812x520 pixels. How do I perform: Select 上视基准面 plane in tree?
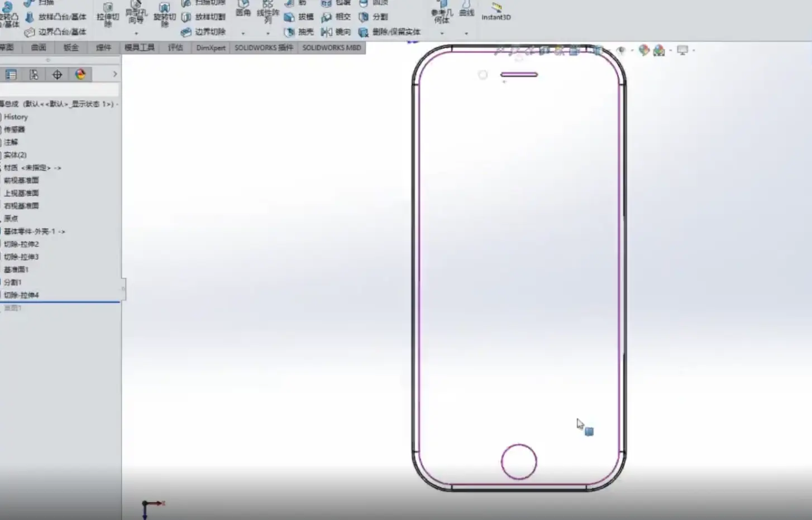tap(21, 194)
